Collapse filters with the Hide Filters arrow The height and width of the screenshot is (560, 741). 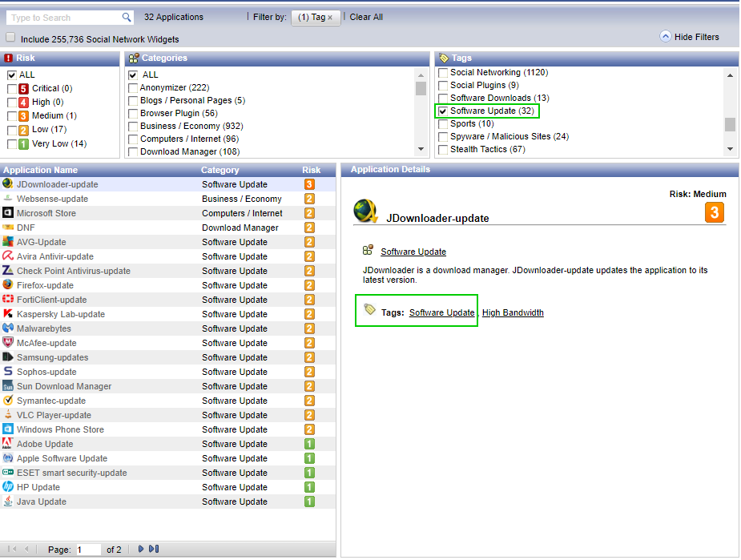tap(666, 36)
